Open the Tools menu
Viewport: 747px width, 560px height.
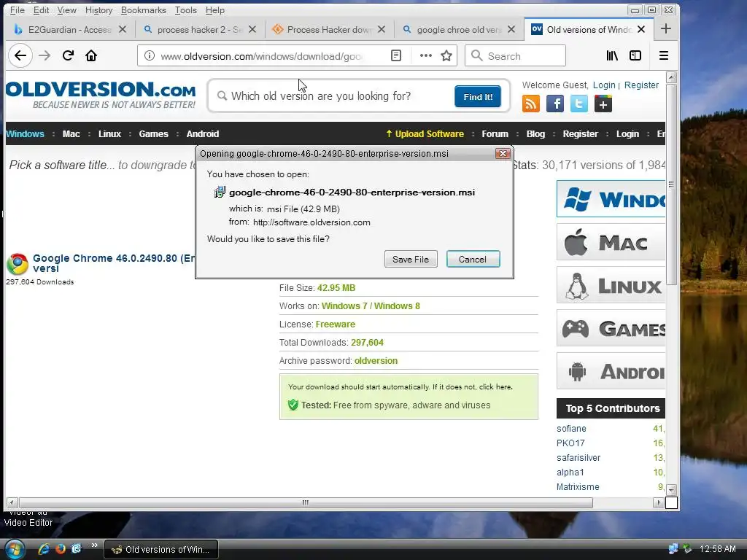[186, 10]
